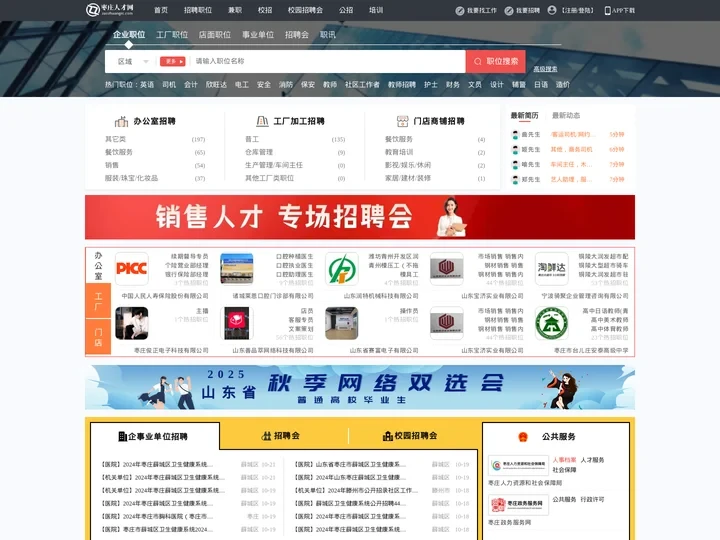Open 兼职 in top navigation

[x=235, y=10]
